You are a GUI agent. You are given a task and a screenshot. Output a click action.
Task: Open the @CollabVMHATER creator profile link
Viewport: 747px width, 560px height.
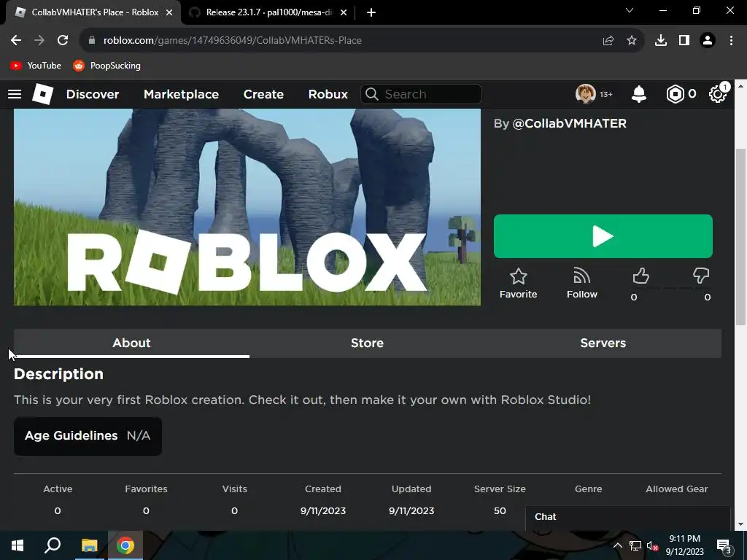[x=569, y=123]
